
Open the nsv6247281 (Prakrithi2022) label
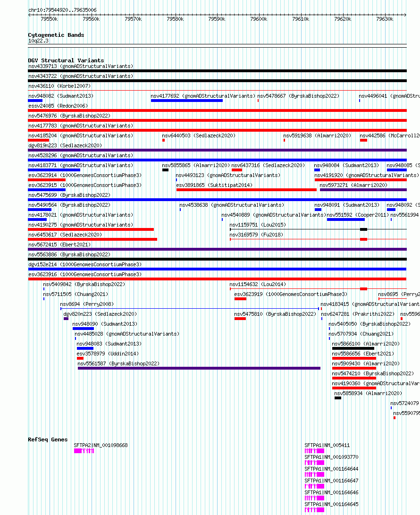[358, 314]
